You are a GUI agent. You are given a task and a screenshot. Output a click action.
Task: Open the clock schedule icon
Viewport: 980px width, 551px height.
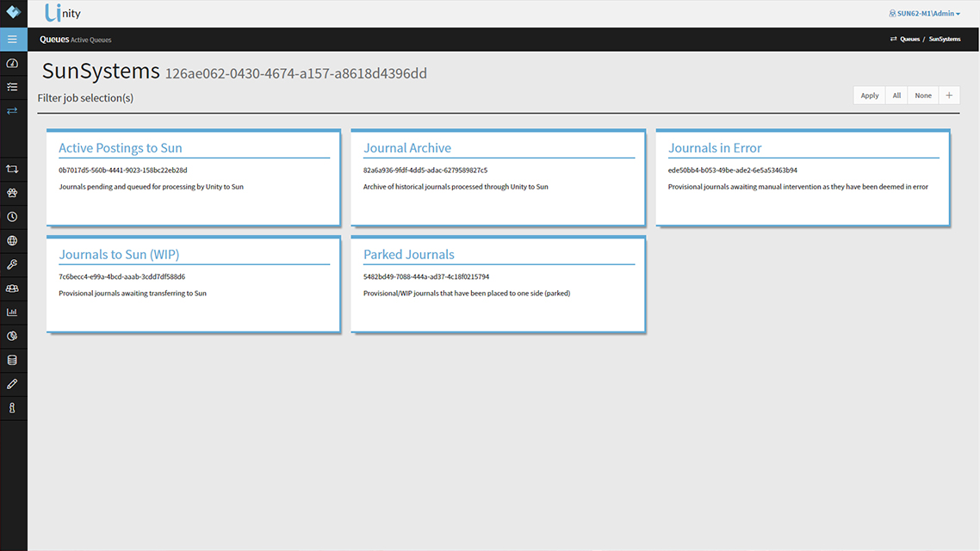point(13,217)
